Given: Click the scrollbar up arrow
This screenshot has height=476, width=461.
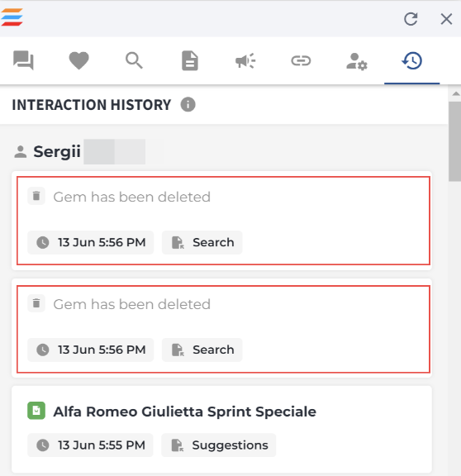Looking at the screenshot, I should point(455,94).
